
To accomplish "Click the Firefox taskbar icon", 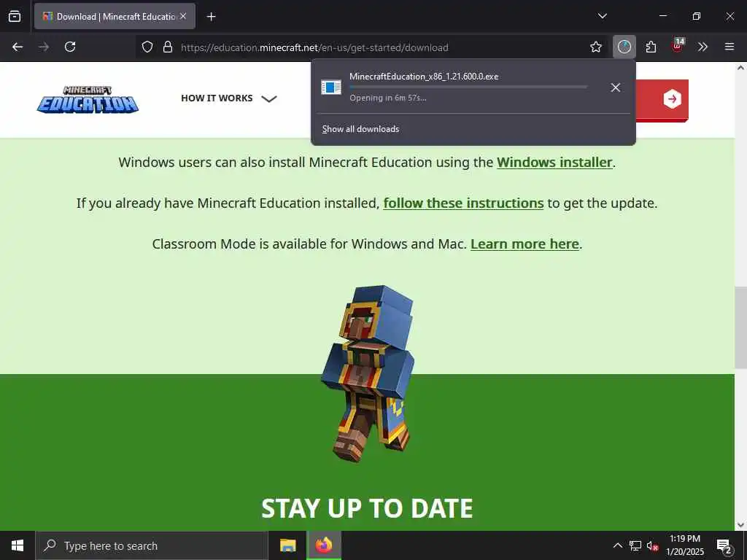I will [x=324, y=545].
